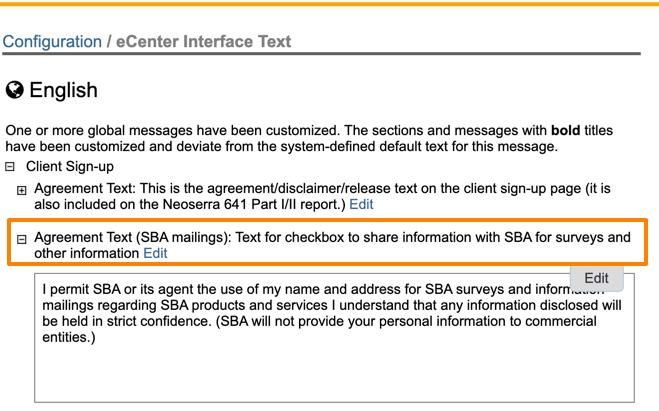
Task: Click Edit link after Neoserra 641 report text
Action: (x=361, y=204)
